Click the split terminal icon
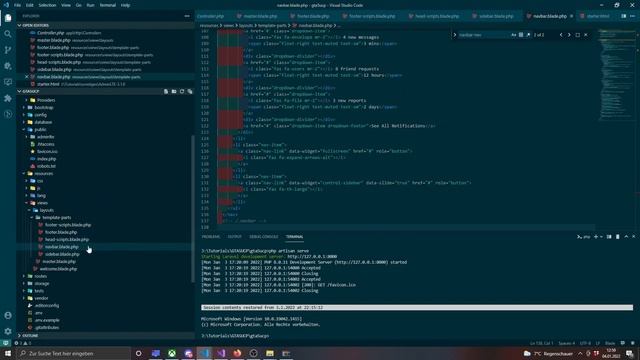The width and height of the screenshot is (640, 360). click(x=609, y=237)
